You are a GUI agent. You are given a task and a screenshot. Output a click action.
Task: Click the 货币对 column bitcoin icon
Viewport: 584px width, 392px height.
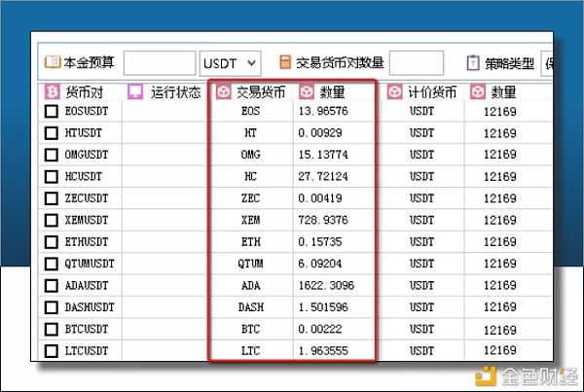click(x=52, y=91)
